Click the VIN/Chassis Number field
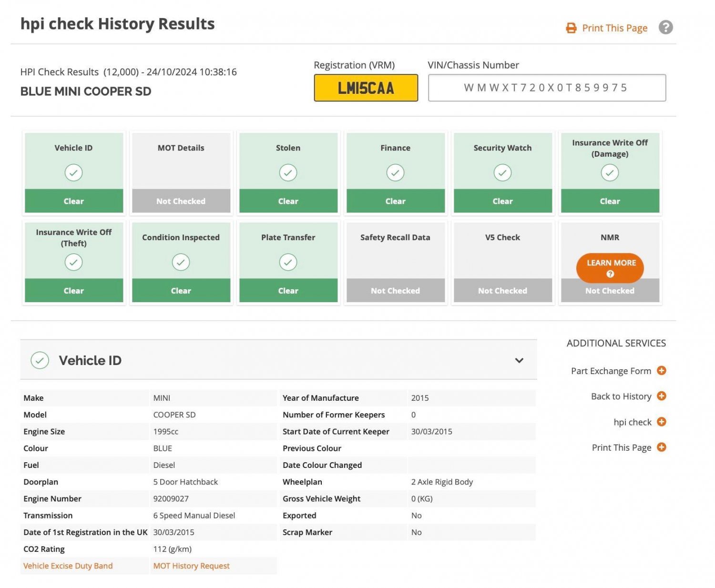The image size is (715, 588). click(x=547, y=88)
